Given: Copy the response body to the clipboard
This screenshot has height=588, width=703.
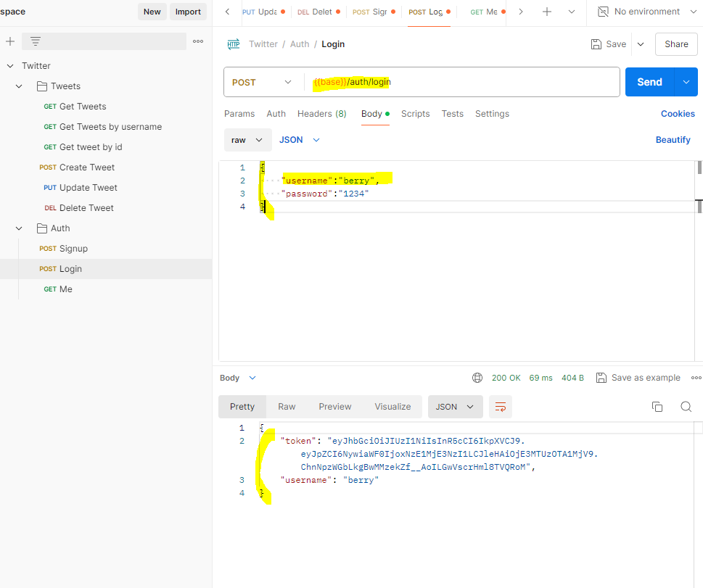Looking at the screenshot, I should coord(657,407).
